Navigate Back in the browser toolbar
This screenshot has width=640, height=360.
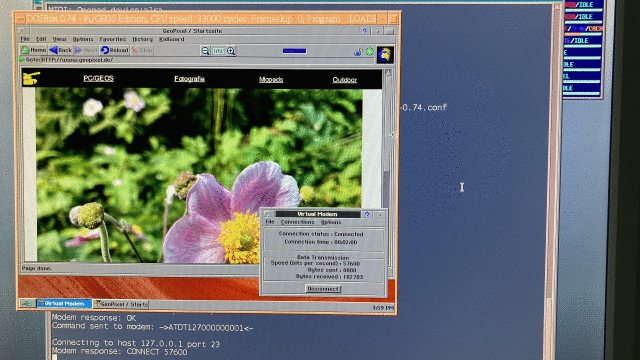coord(60,50)
